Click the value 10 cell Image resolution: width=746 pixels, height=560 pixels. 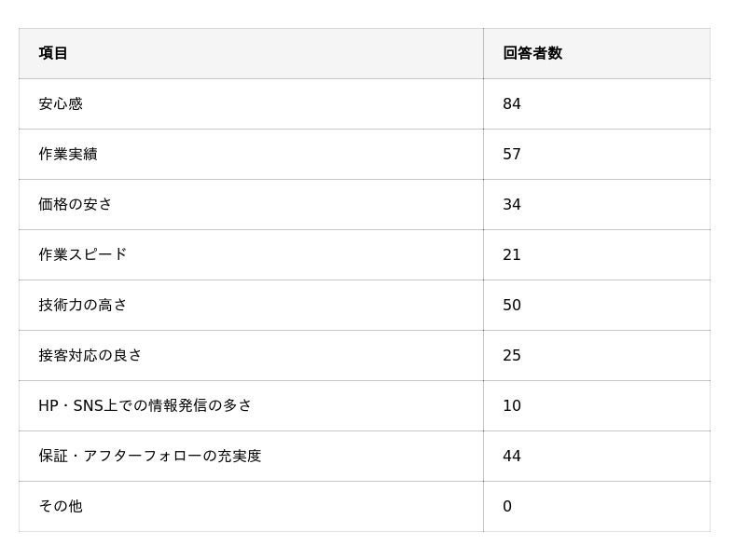pos(512,405)
